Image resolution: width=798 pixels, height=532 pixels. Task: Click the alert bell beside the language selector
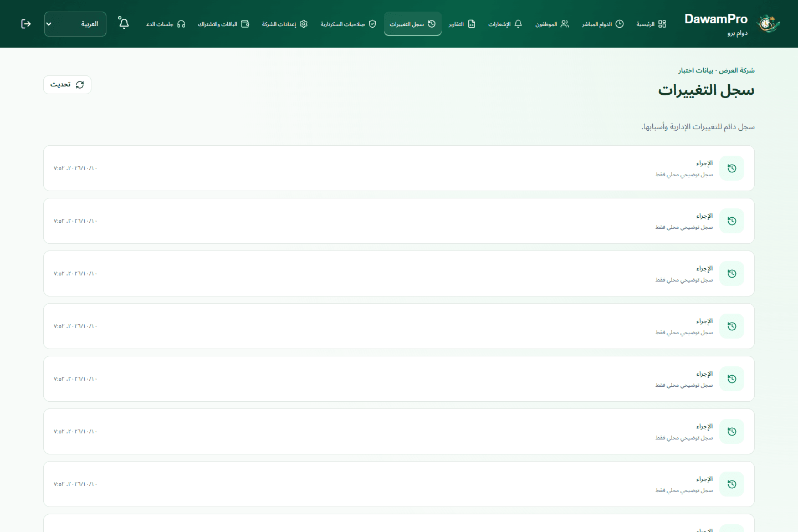point(124,23)
